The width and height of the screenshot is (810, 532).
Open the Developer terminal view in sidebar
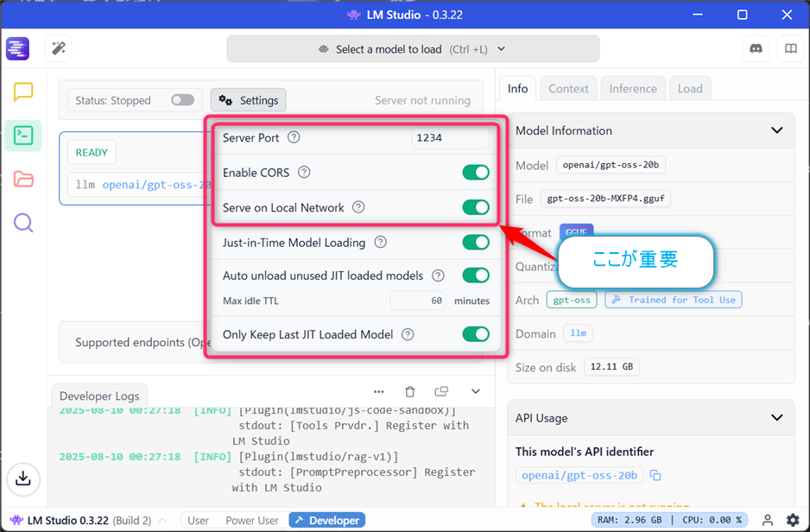tap(23, 136)
